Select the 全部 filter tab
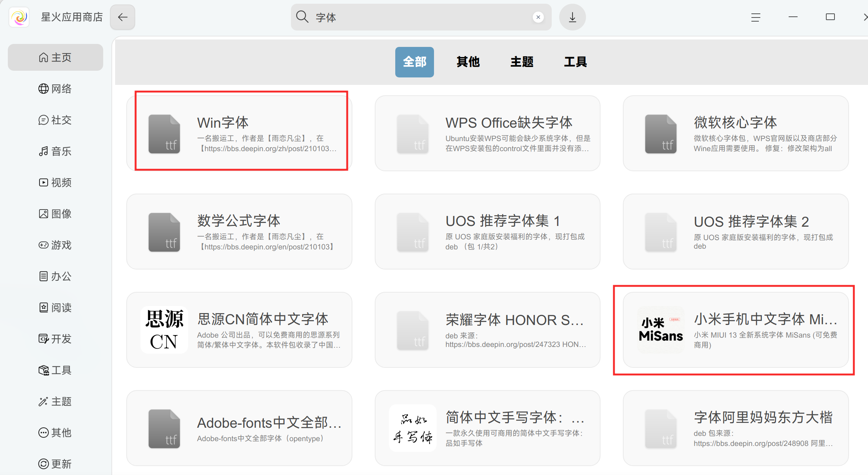This screenshot has height=475, width=868. 415,62
